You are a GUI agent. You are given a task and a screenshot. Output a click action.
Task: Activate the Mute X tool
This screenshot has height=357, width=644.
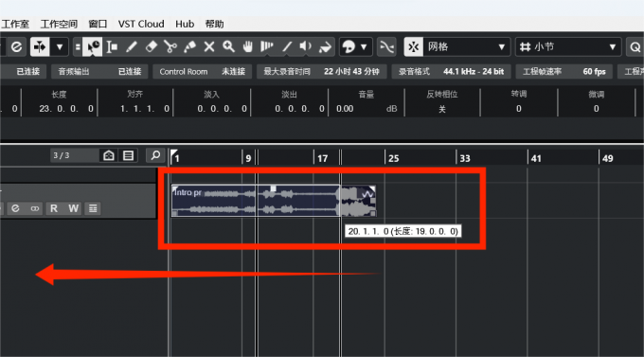click(209, 46)
